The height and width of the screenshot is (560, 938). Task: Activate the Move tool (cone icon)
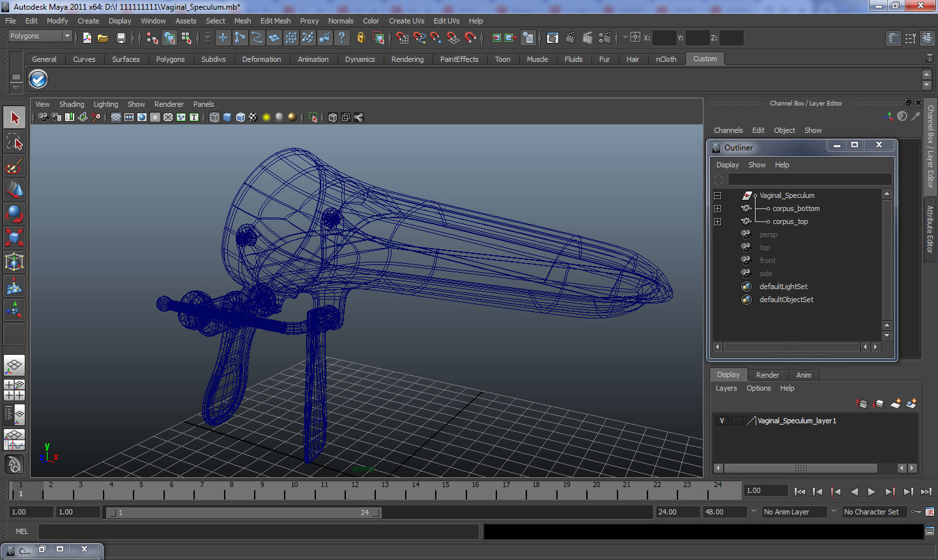14,189
